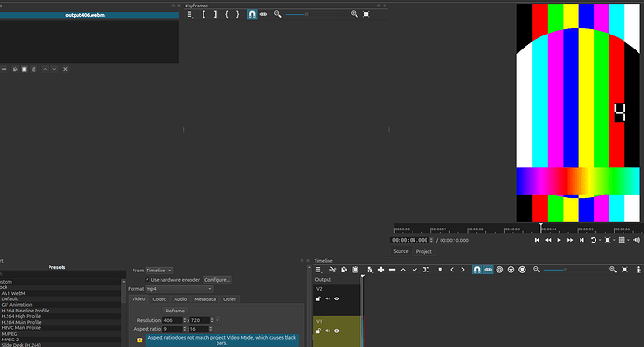Viewport: 644px width, 347px height.
Task: Remove playlist item with minus icon
Action: pyautogui.click(x=4, y=69)
